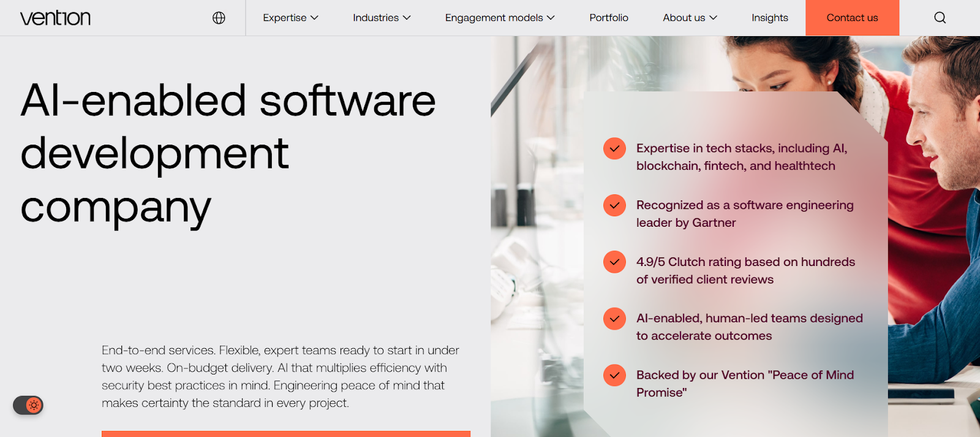Click the orange button below the description
Screen dimensions: 980x437
coord(285,434)
